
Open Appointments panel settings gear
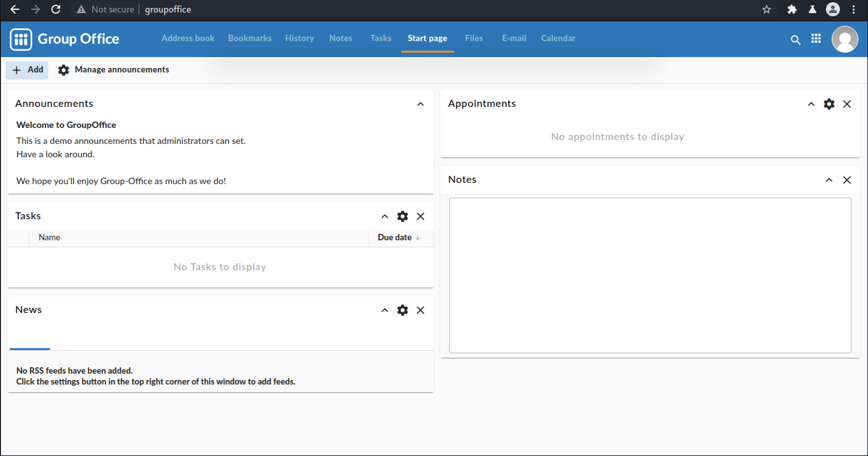pyautogui.click(x=829, y=104)
